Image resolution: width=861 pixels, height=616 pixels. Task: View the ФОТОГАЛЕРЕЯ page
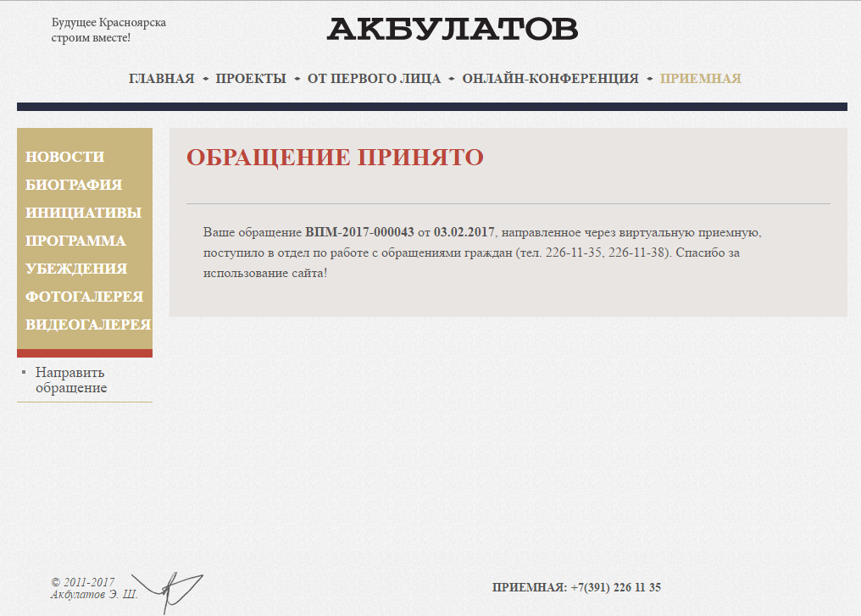[84, 297]
